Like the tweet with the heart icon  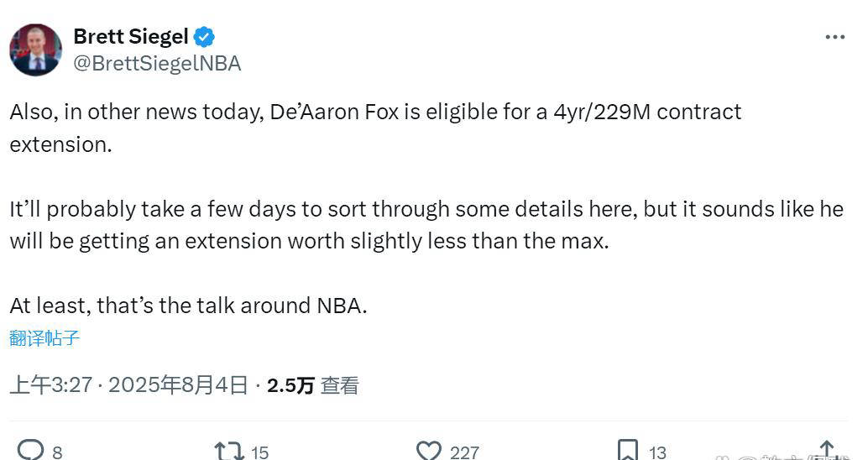tap(429, 451)
